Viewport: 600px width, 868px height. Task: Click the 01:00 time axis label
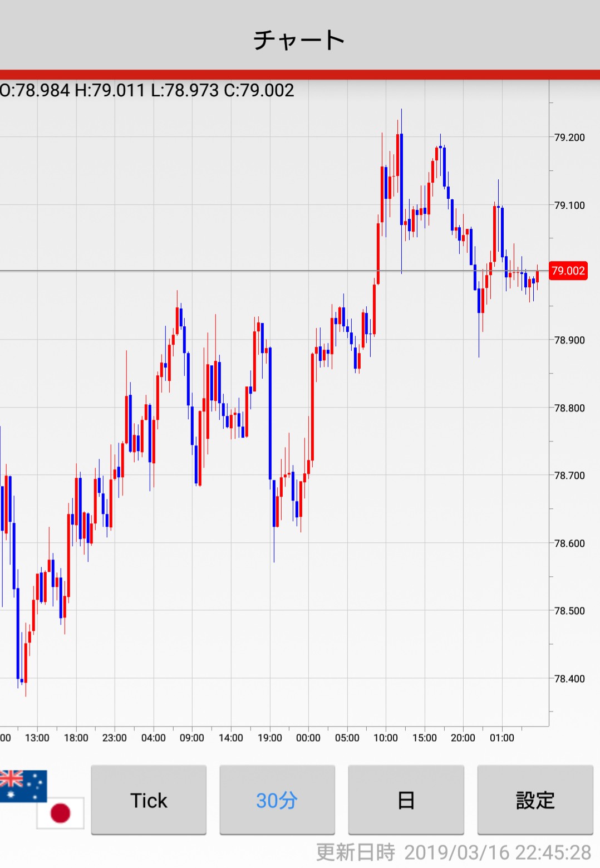[x=501, y=738]
